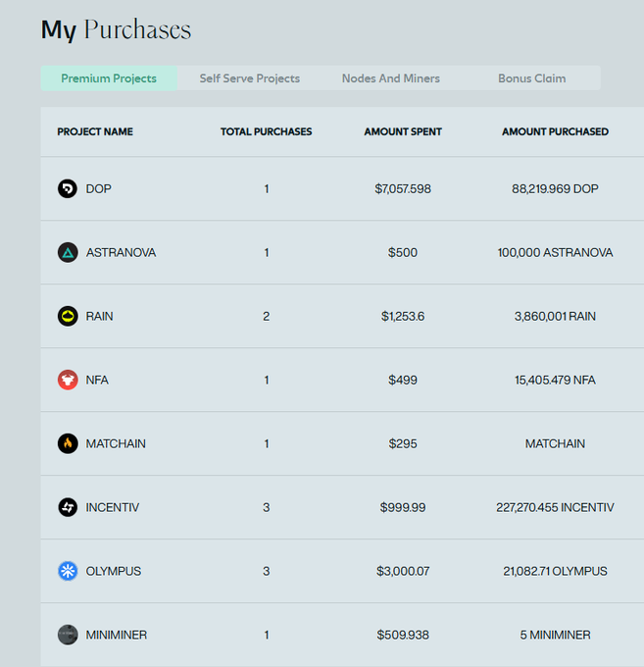
Task: Click the $499 amount spent value
Action: pyautogui.click(x=403, y=380)
